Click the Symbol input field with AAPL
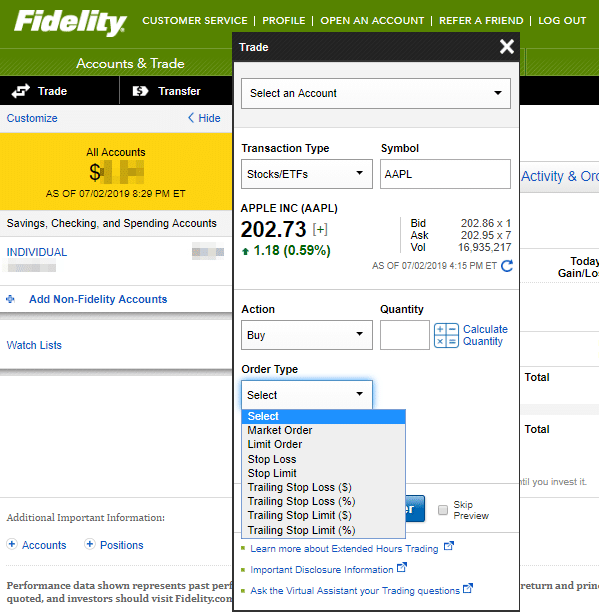 (445, 174)
